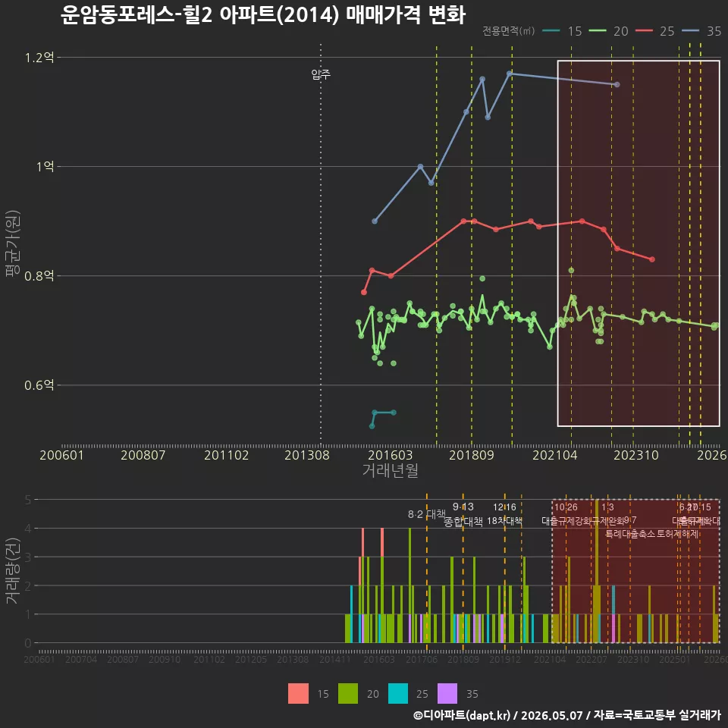This screenshot has height=728, width=728.
Task: Click the 토허제해제 annotation label
Action: point(678,534)
